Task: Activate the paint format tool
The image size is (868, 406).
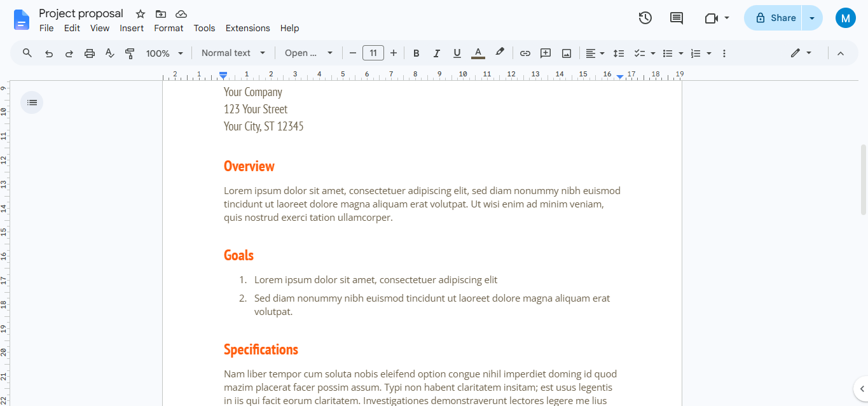Action: [x=130, y=53]
